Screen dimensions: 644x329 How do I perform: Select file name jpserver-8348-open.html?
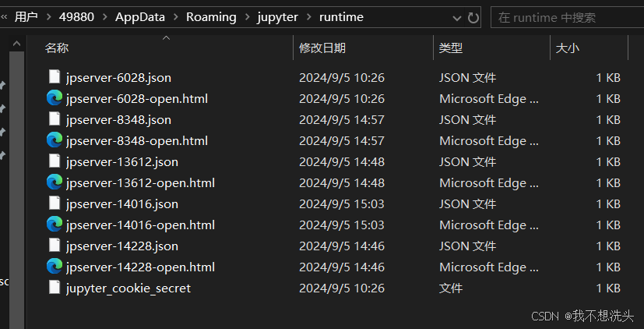[137, 140]
